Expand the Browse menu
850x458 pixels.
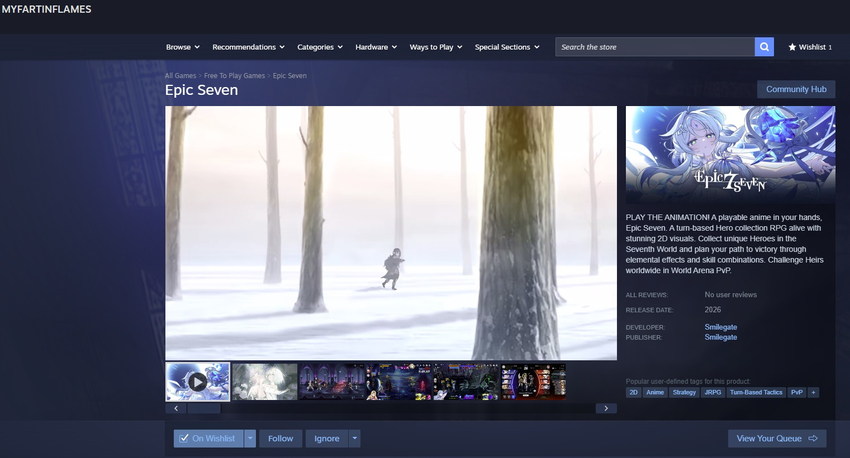pyautogui.click(x=183, y=47)
